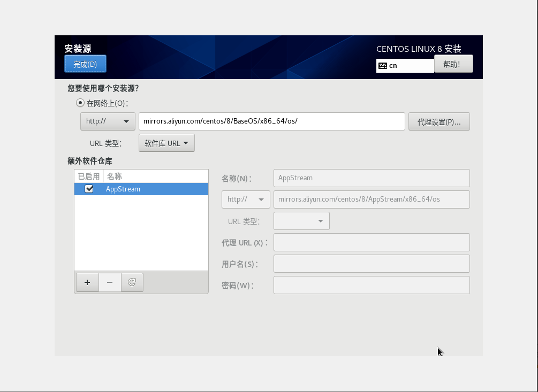Open the repository http:// protocol dropdown
Viewport: 538px width, 392px height.
point(246,199)
